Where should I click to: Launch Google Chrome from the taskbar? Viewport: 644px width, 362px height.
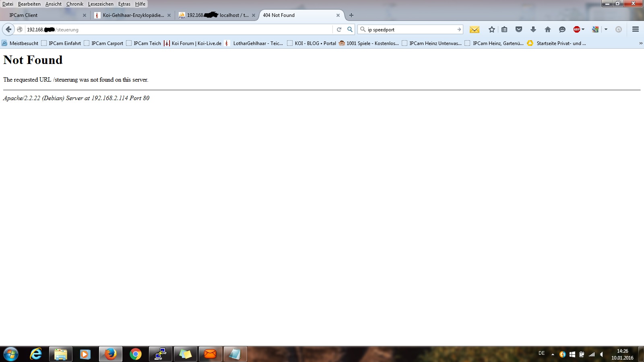click(136, 354)
